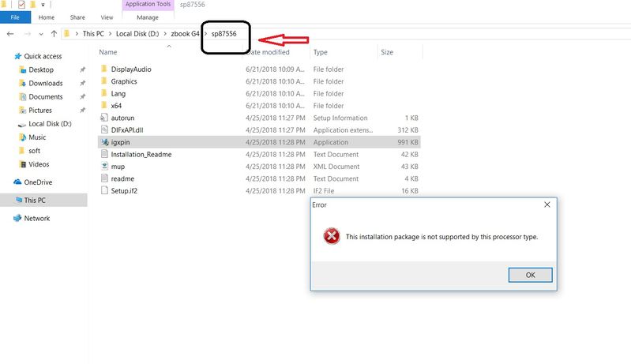Click the autorun setup file icon
The width and height of the screenshot is (631, 364).
tap(104, 118)
